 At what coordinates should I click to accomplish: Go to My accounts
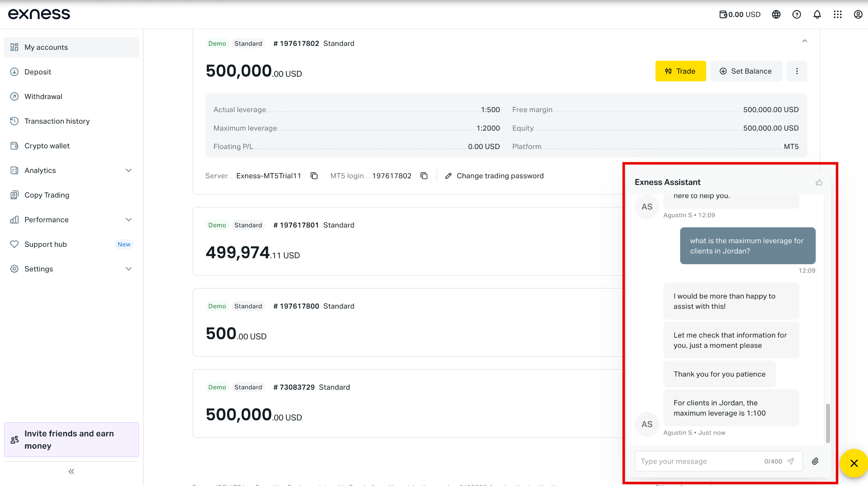pos(72,47)
